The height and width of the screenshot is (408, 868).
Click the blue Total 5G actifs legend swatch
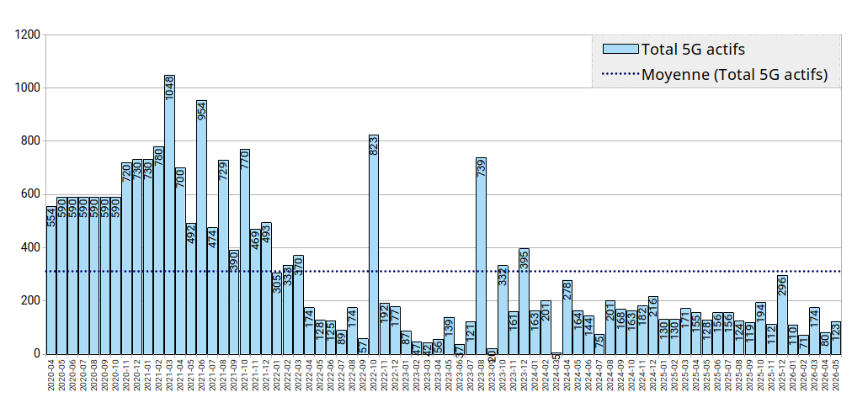[621, 49]
